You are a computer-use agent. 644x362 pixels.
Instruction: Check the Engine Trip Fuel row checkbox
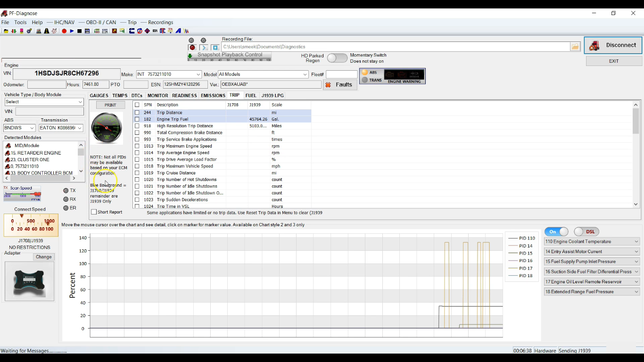point(137,119)
